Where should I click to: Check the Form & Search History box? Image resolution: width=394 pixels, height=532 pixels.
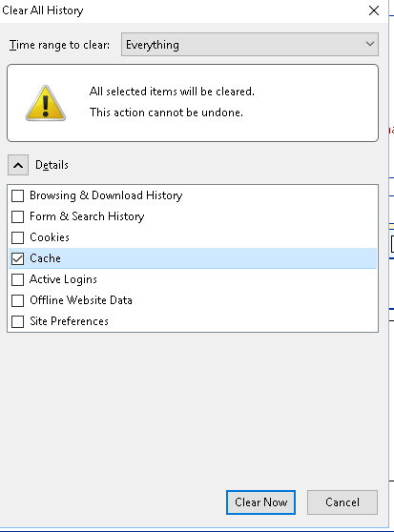point(17,216)
